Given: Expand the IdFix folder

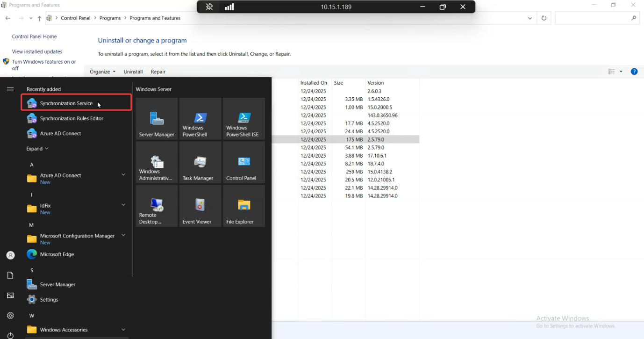Looking at the screenshot, I should (x=123, y=205).
